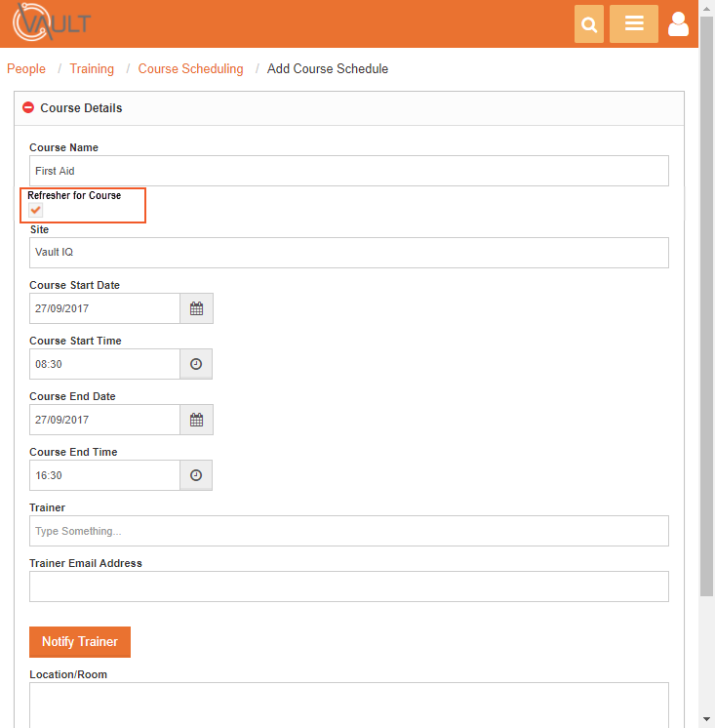Click the search magnifier icon in header
The image size is (715, 728).
(589, 23)
